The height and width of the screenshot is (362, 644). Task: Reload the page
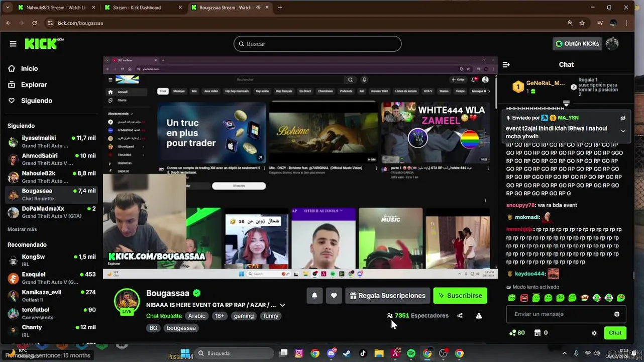(35, 23)
